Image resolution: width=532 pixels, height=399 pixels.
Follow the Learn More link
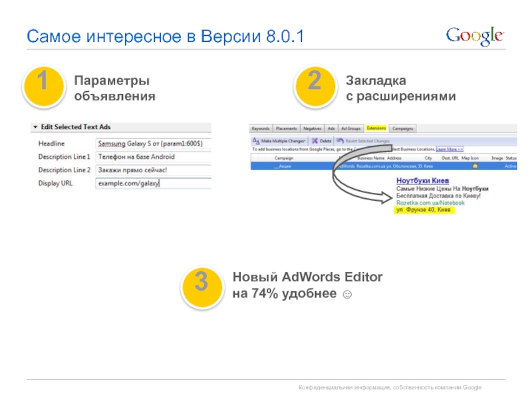pos(450,149)
